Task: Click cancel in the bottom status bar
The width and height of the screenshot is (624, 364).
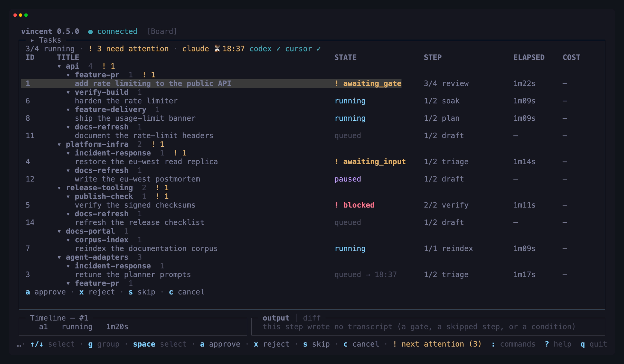Action: 361,344
